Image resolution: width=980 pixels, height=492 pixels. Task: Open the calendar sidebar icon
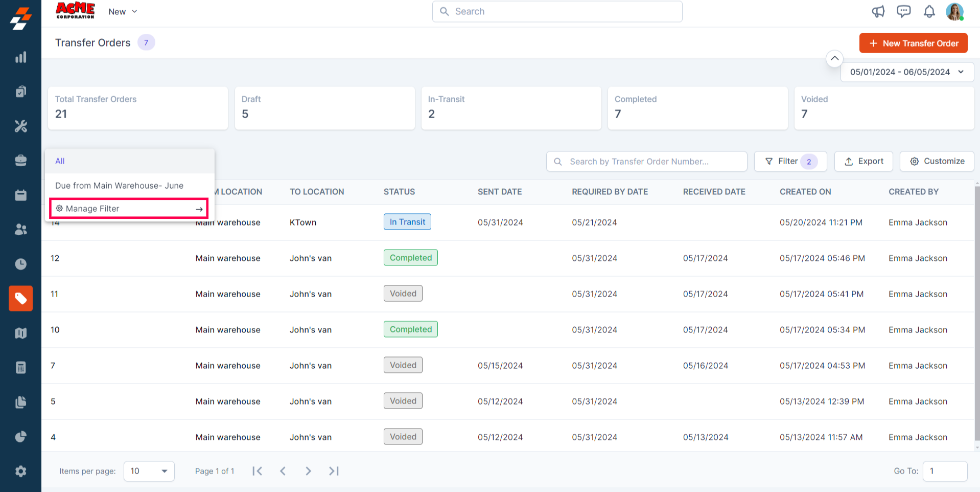20,195
